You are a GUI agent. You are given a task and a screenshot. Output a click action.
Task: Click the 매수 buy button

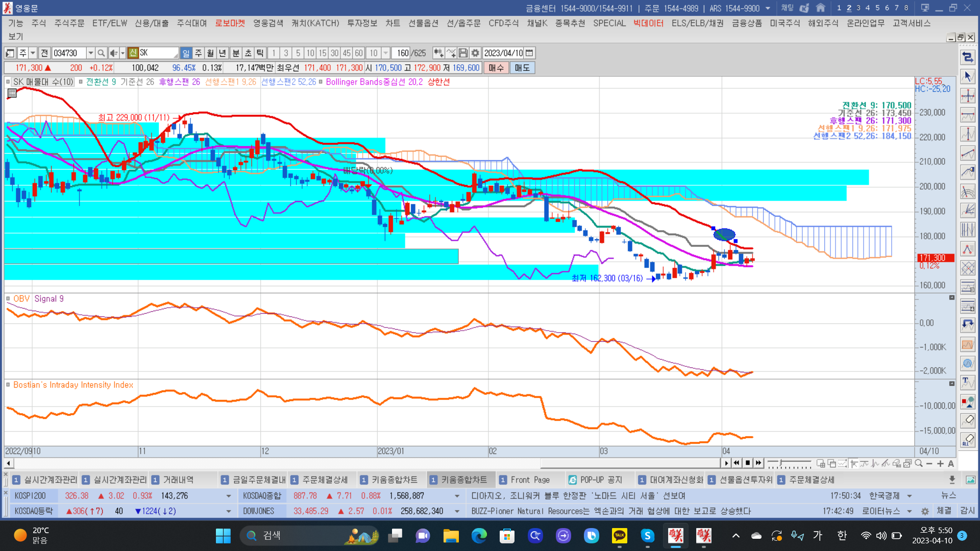[x=496, y=68]
